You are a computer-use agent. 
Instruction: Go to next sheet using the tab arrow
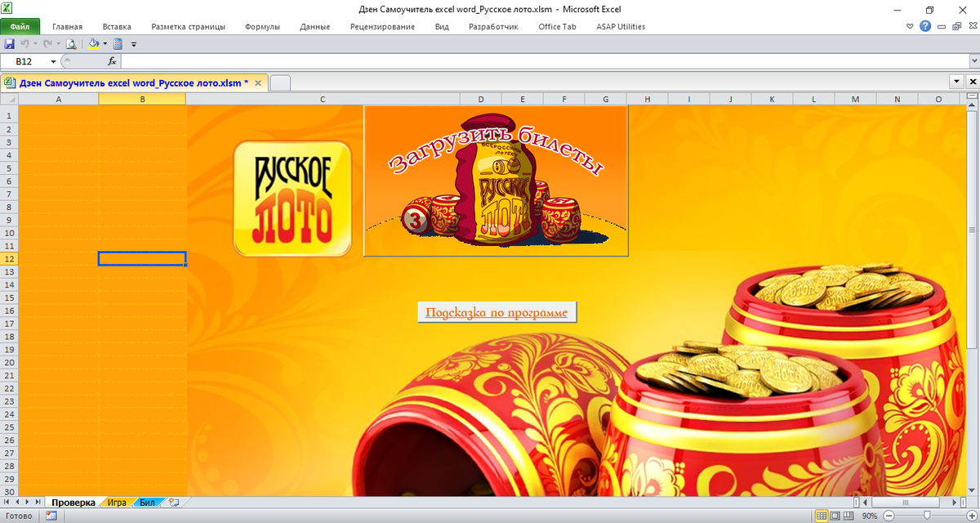click(x=29, y=502)
